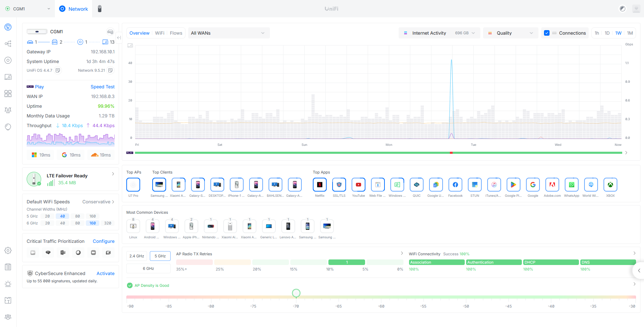Open the YouTube app icon in Top Apps
Screen dimensions: 644x327
click(358, 185)
